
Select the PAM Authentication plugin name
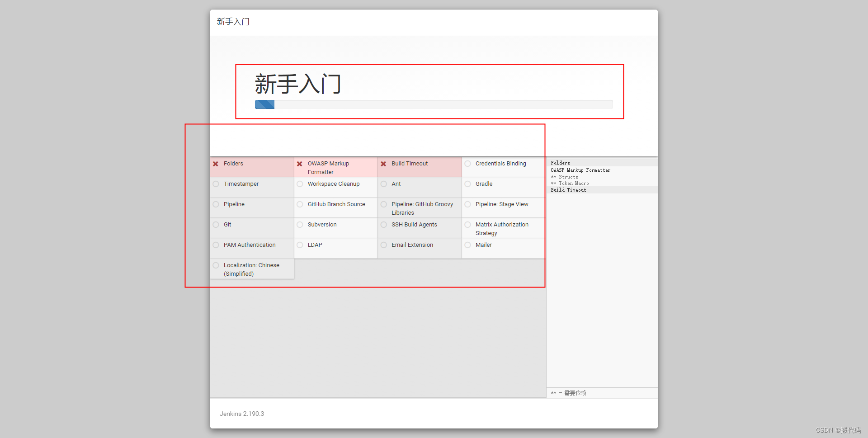(x=250, y=245)
